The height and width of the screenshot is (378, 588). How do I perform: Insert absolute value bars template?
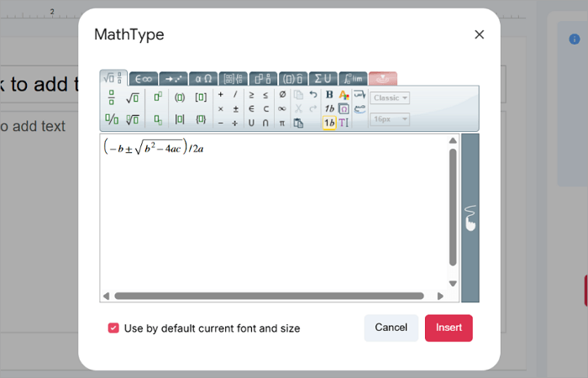[x=180, y=119]
